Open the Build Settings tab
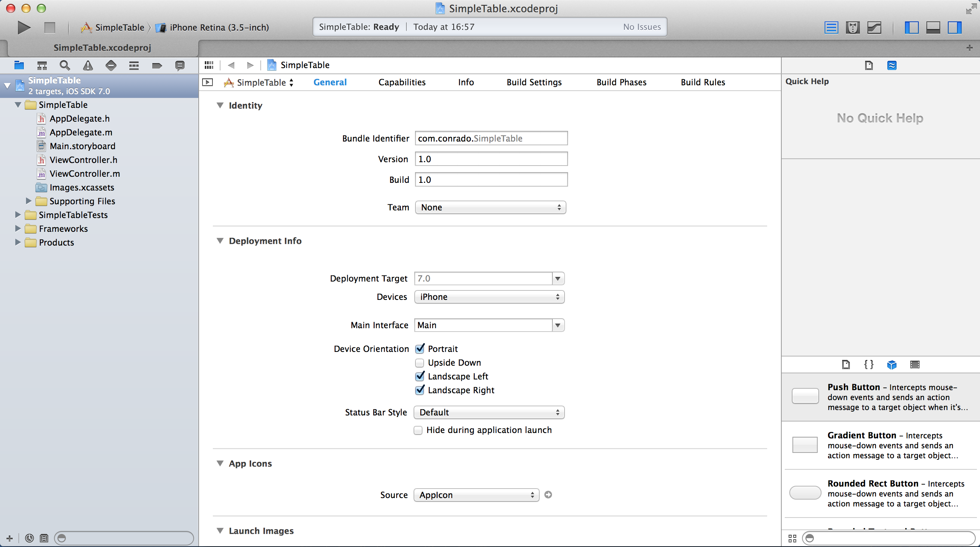The width and height of the screenshot is (980, 547). pos(534,82)
